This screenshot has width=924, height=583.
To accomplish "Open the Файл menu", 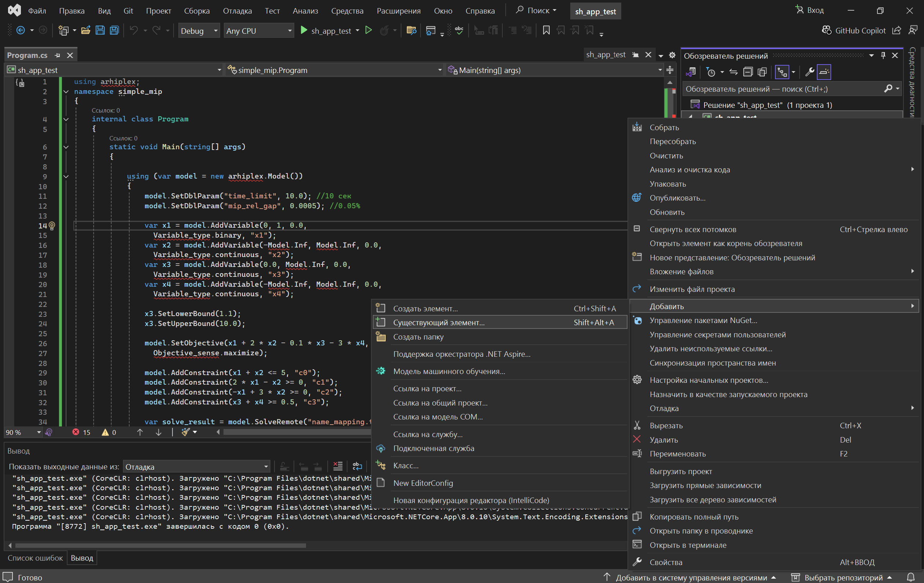I will coord(37,11).
